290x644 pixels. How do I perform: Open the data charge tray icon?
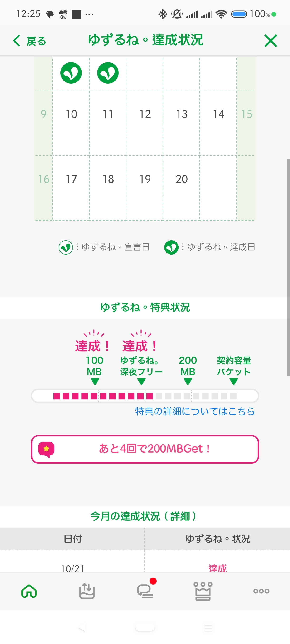pos(87,591)
